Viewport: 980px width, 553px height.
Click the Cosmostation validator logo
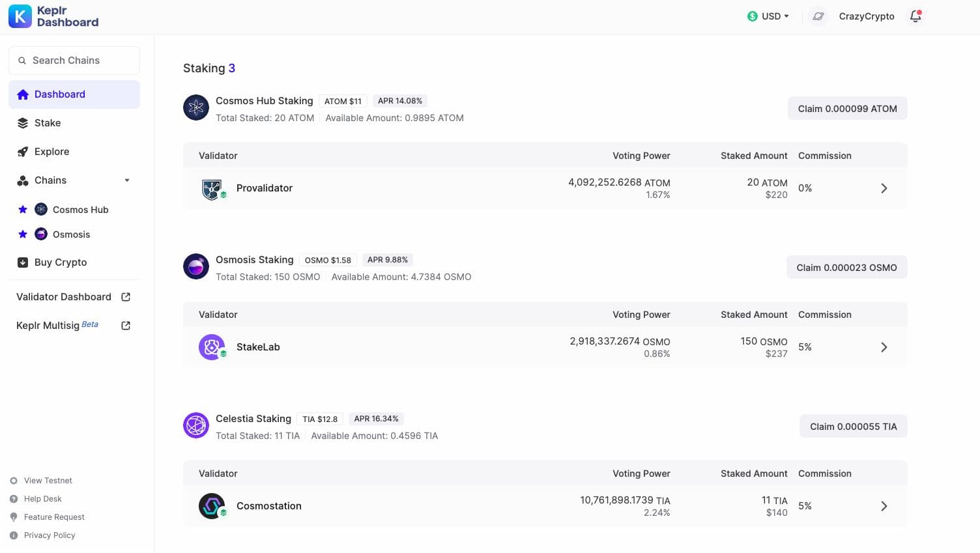tap(211, 506)
